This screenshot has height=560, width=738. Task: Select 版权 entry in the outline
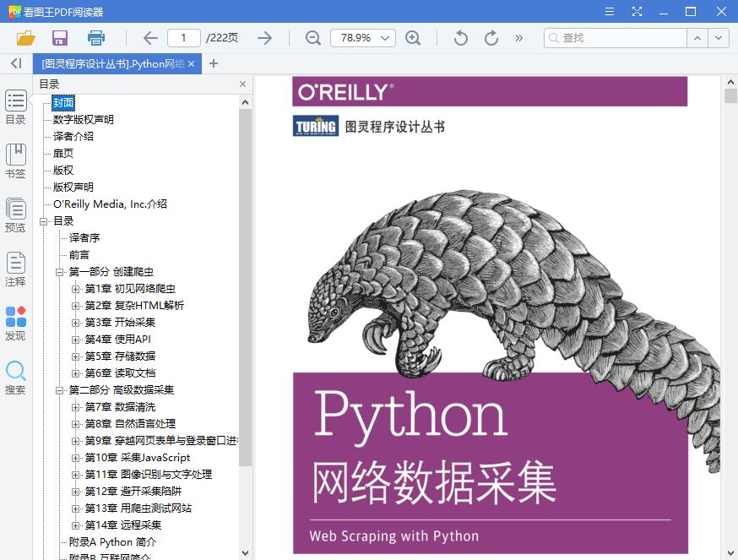tap(63, 171)
